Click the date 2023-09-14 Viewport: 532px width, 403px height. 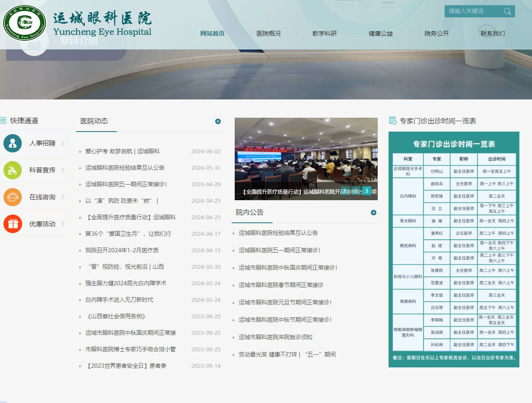click(x=206, y=366)
